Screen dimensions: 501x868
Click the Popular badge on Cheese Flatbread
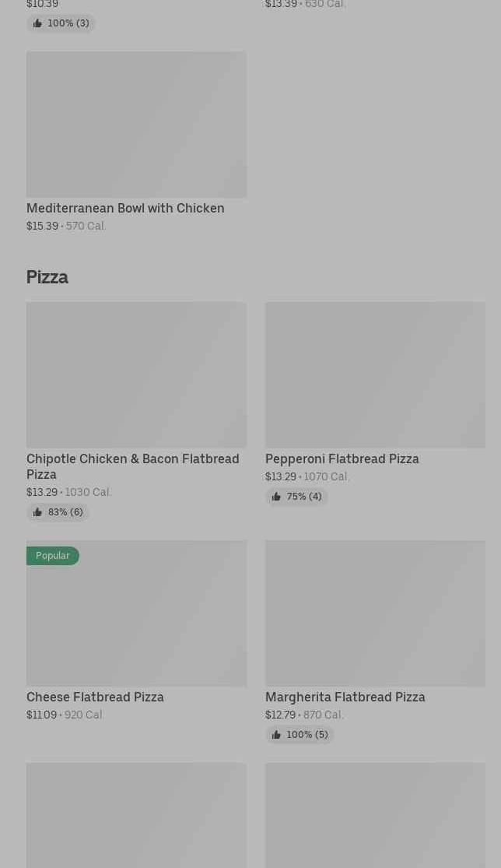coord(52,556)
